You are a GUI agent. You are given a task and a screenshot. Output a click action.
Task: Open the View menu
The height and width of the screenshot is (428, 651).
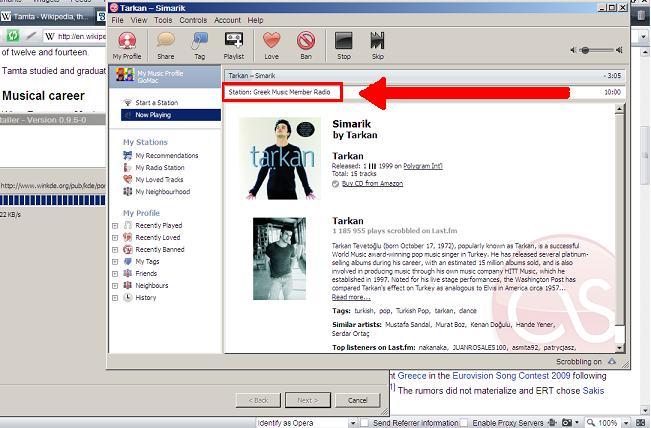(139, 20)
